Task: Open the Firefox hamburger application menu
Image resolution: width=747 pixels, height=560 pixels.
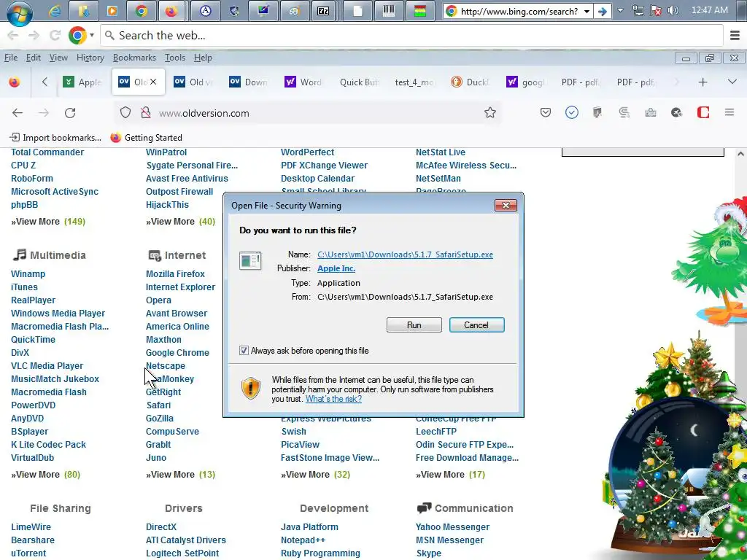Action: (x=729, y=112)
